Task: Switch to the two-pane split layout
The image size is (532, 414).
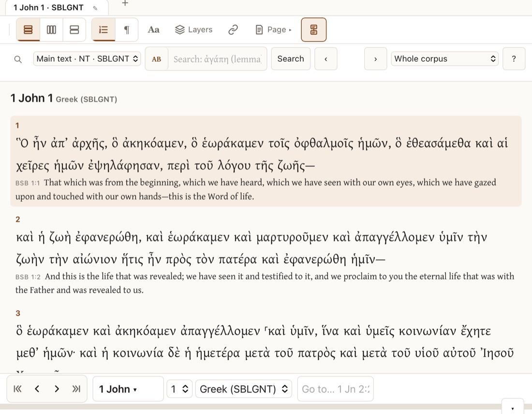Action: pos(74,30)
